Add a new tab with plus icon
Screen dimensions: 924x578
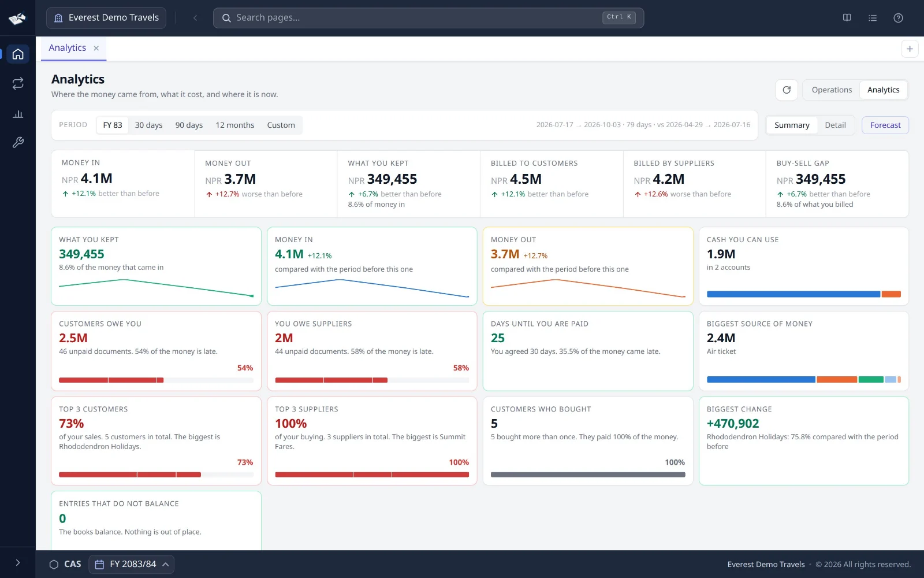[910, 49]
